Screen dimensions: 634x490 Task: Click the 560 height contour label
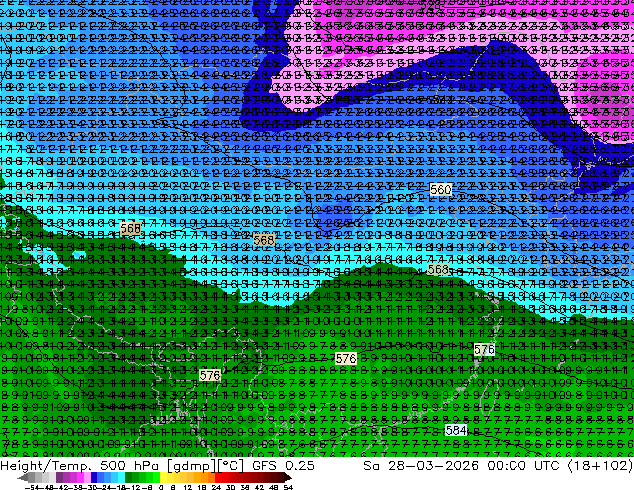440,189
